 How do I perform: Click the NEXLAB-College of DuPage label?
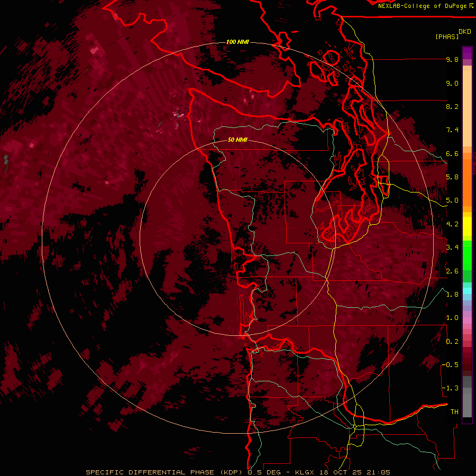tap(422, 6)
